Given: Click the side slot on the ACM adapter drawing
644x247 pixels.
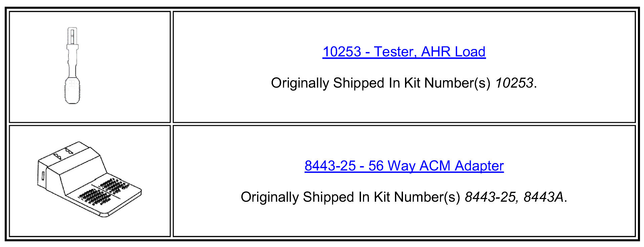Looking at the screenshot, I should pos(43,176).
